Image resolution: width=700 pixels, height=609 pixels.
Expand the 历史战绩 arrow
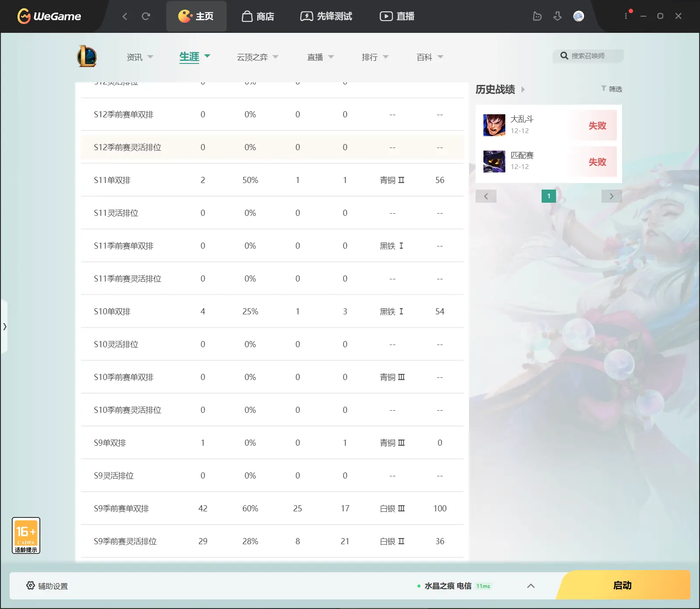point(523,89)
